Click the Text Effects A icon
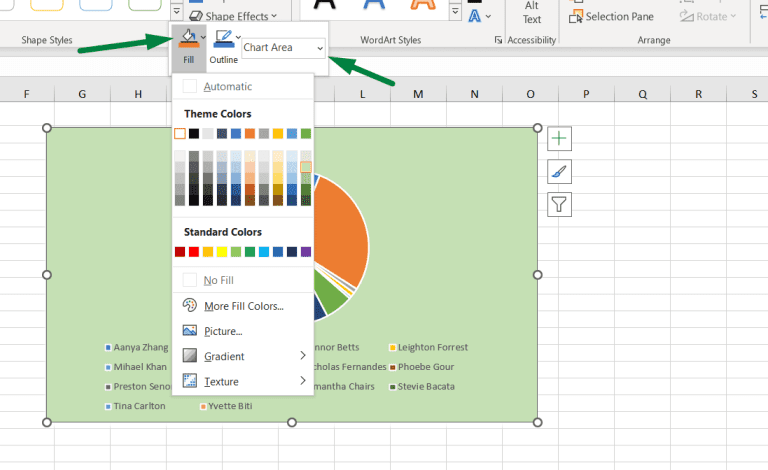Image resolution: width=768 pixels, height=470 pixels. [x=474, y=16]
